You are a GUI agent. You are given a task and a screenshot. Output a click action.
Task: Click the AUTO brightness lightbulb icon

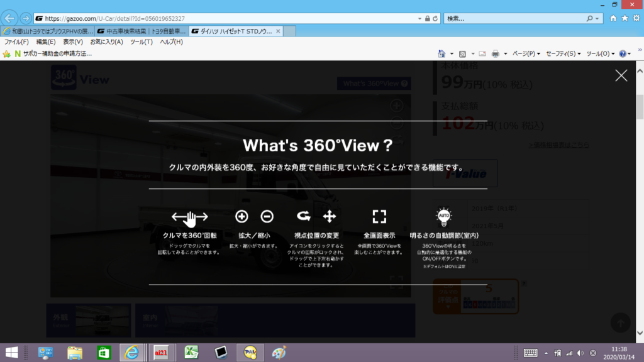[443, 217]
